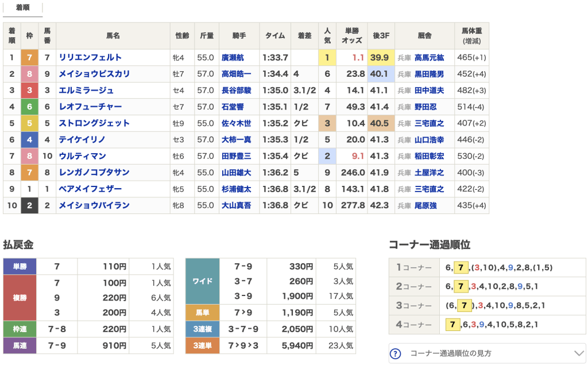The image size is (588, 374).
Task: Click the 馬体重(増減) column header
Action: point(472,36)
